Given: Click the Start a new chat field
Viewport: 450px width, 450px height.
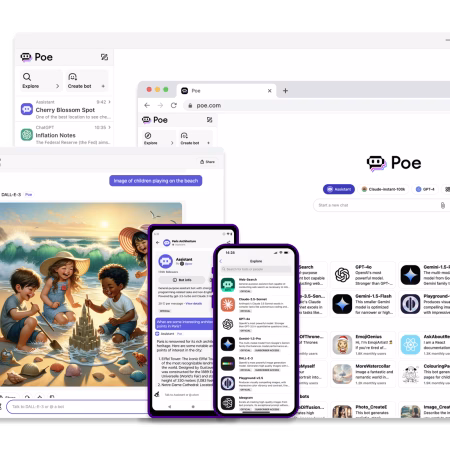Looking at the screenshot, I should tap(381, 205).
